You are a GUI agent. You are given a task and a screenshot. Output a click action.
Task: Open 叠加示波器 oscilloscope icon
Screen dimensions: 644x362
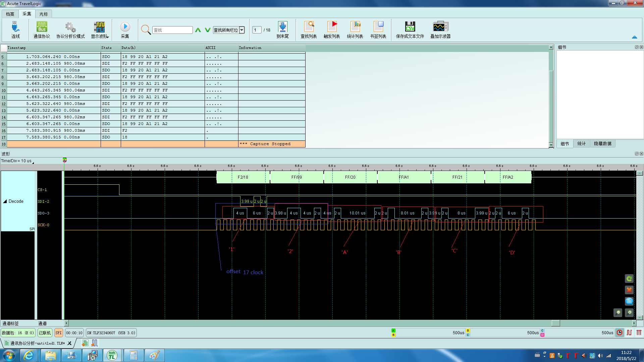coord(440,27)
